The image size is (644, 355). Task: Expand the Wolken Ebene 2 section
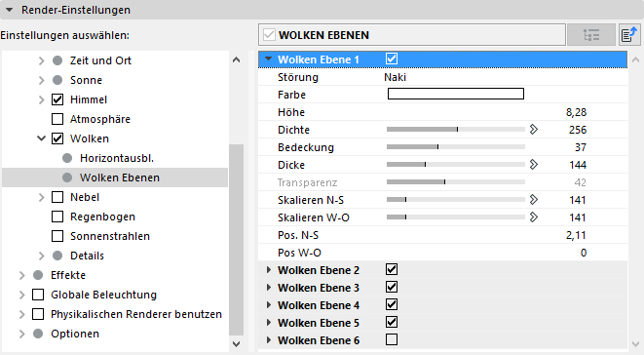[269, 270]
